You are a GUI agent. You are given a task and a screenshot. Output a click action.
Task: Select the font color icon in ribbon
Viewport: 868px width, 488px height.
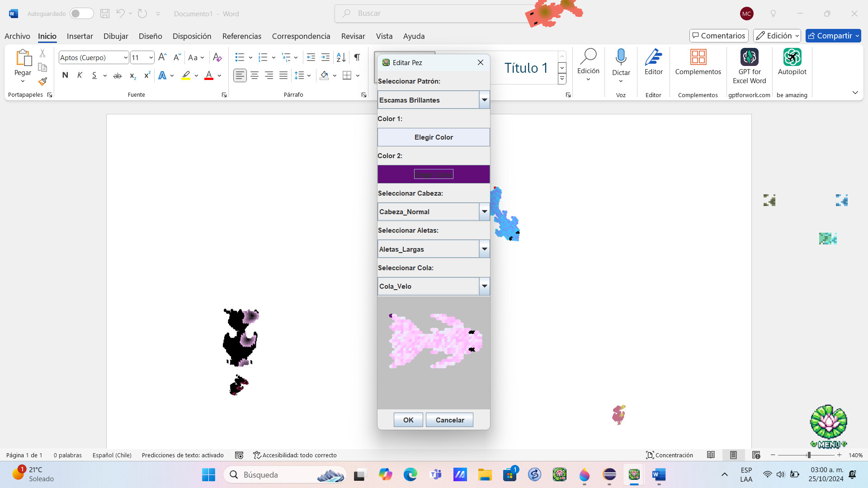tap(209, 75)
